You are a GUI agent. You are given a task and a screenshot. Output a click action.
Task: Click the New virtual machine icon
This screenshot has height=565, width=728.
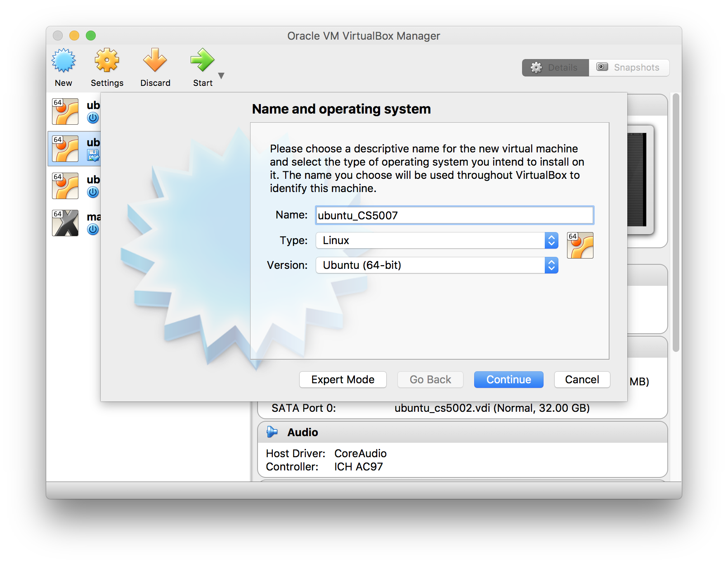pyautogui.click(x=64, y=61)
